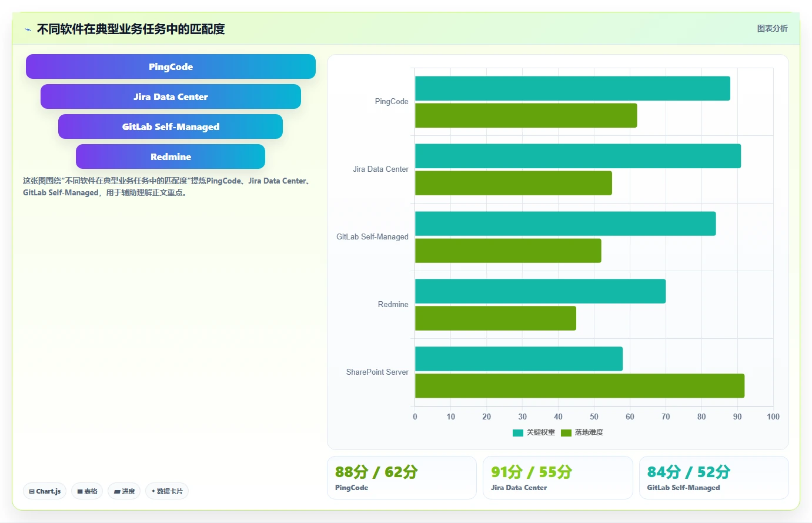Click the teal 关键权重 bar for GitLab Self-Managed
This screenshot has width=812, height=523.
tap(566, 224)
